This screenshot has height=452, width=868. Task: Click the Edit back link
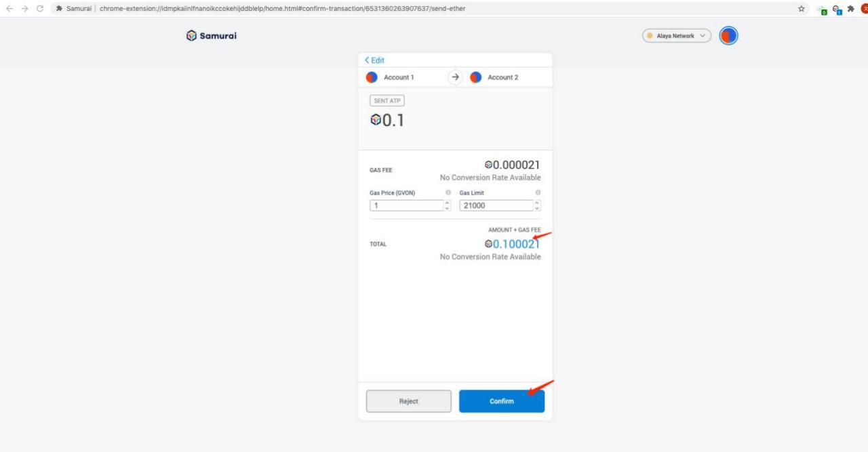(x=374, y=60)
